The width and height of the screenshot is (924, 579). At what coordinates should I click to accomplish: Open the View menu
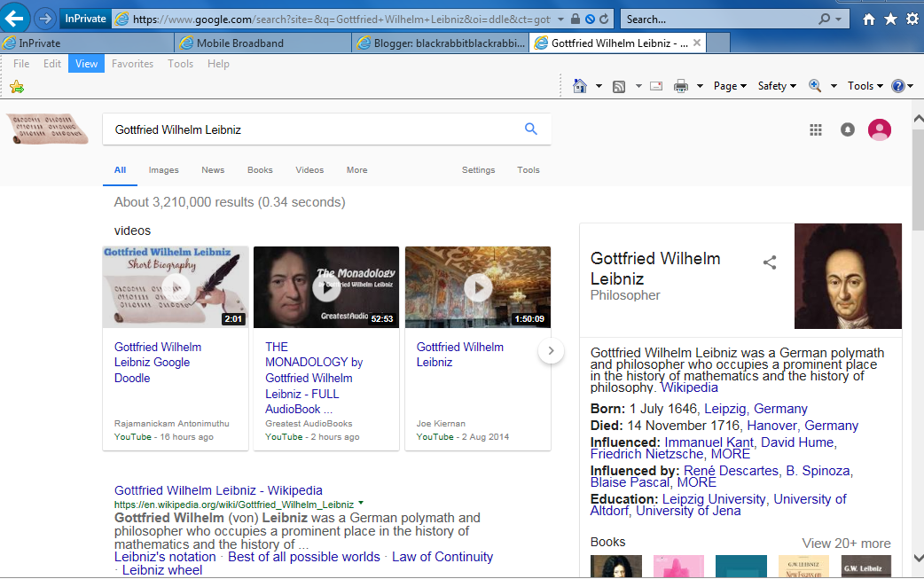tap(86, 64)
